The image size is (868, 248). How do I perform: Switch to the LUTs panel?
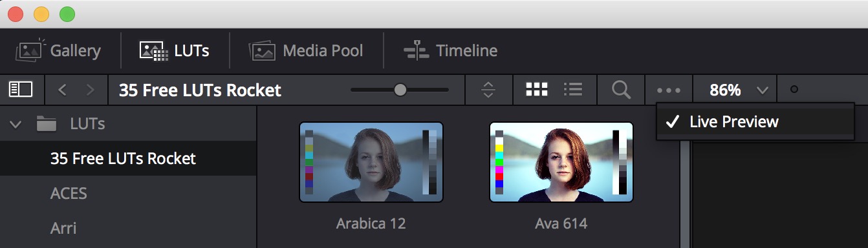(175, 50)
